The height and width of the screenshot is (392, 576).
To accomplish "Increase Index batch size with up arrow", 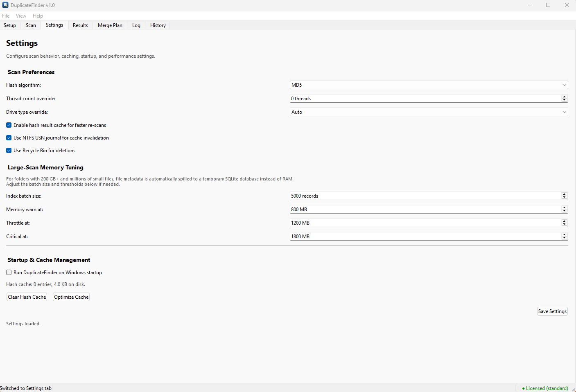I will 565,194.
